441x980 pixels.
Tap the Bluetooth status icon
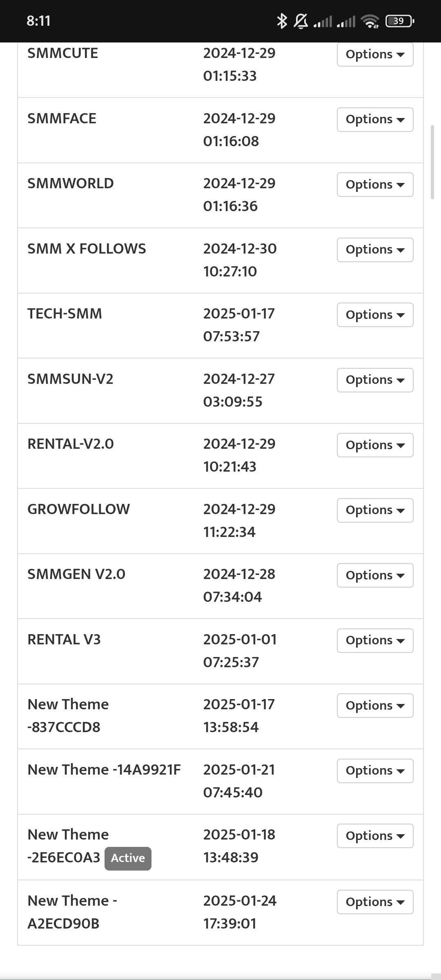click(282, 21)
